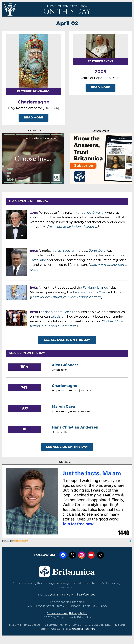Click Subscribe in the Britannica ad
Screen dimensions: 134x644
(84, 166)
